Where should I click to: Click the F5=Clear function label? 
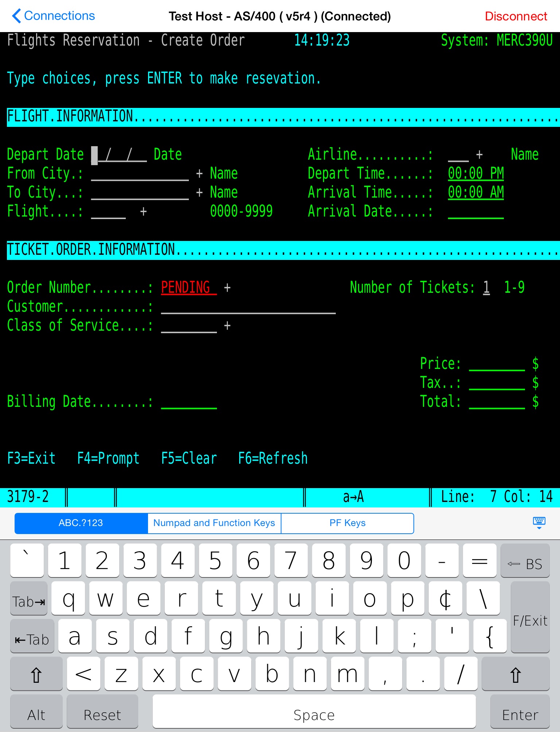[189, 458]
